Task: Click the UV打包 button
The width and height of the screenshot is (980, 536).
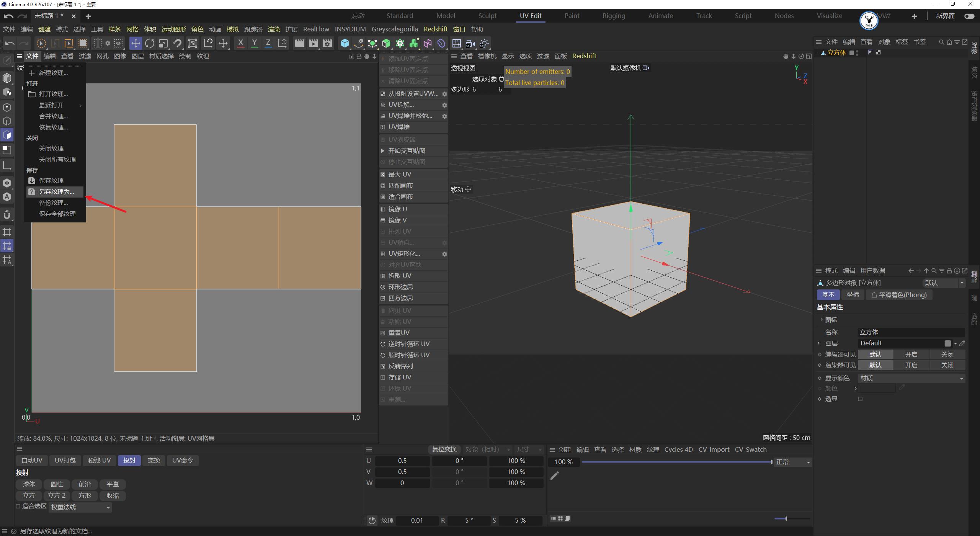Action: 65,460
